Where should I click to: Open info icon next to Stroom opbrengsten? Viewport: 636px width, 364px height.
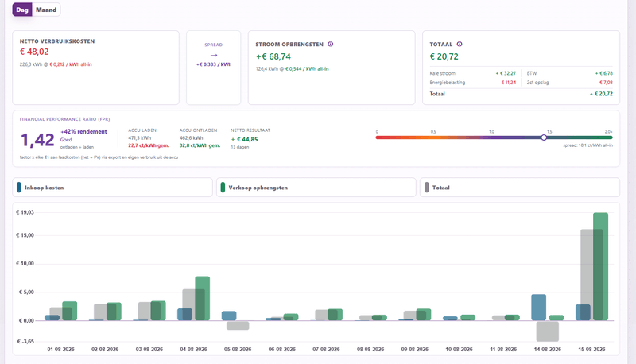pos(331,45)
